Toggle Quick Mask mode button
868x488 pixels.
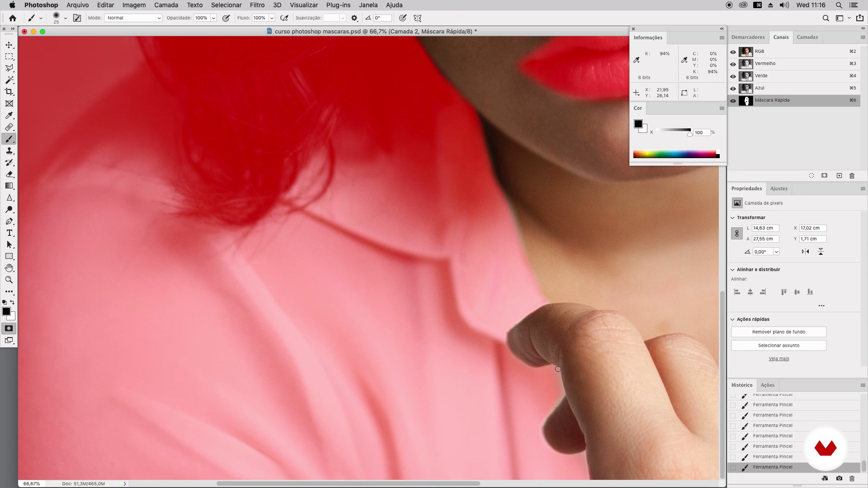[x=9, y=328]
